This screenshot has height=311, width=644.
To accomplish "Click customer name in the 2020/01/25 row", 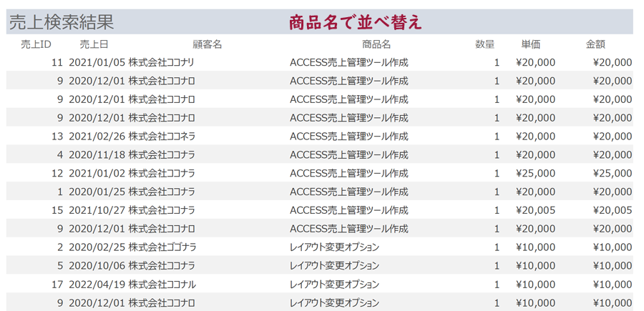I will coord(162,192).
